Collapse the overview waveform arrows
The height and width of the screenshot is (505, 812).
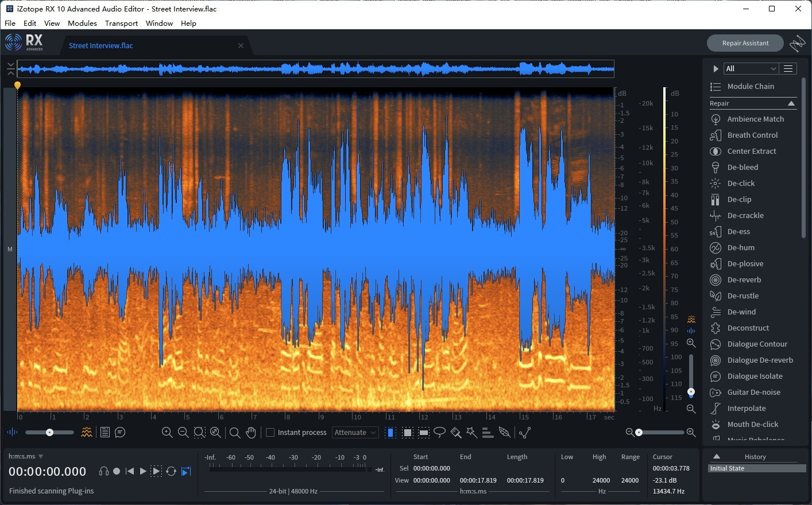11,69
